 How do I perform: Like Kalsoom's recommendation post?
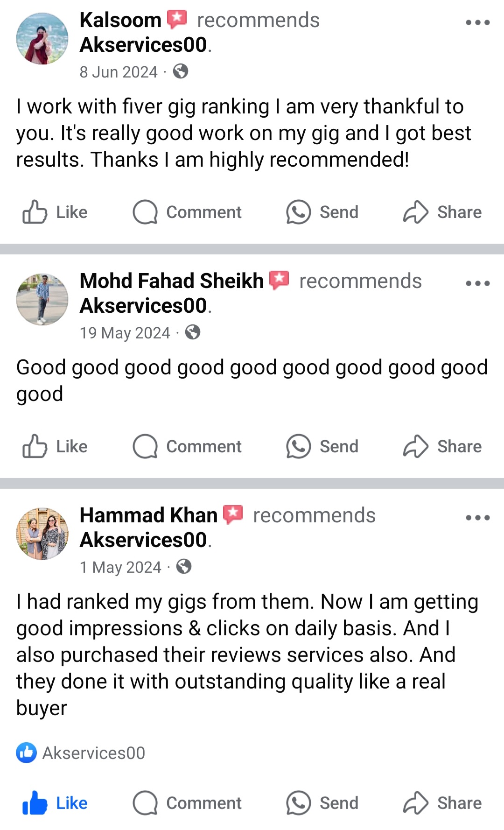point(55,212)
